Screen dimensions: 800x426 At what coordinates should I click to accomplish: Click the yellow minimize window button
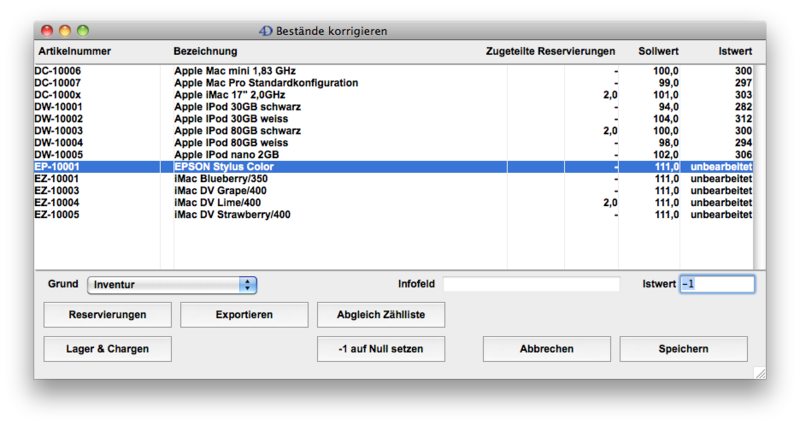click(65, 32)
